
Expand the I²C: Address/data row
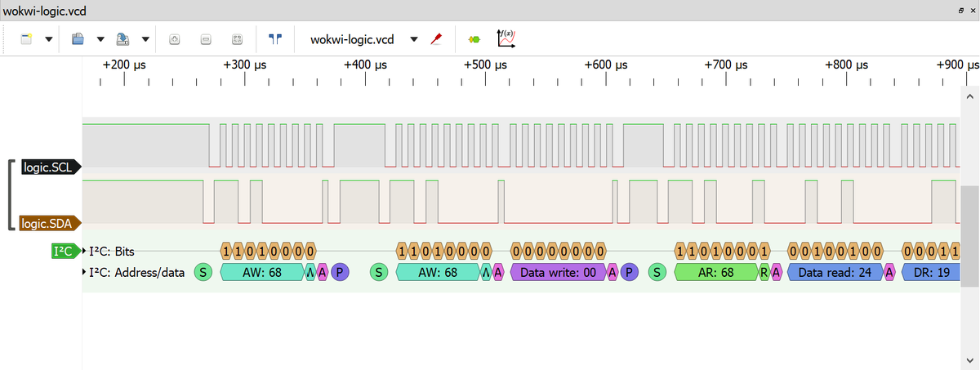(x=85, y=272)
